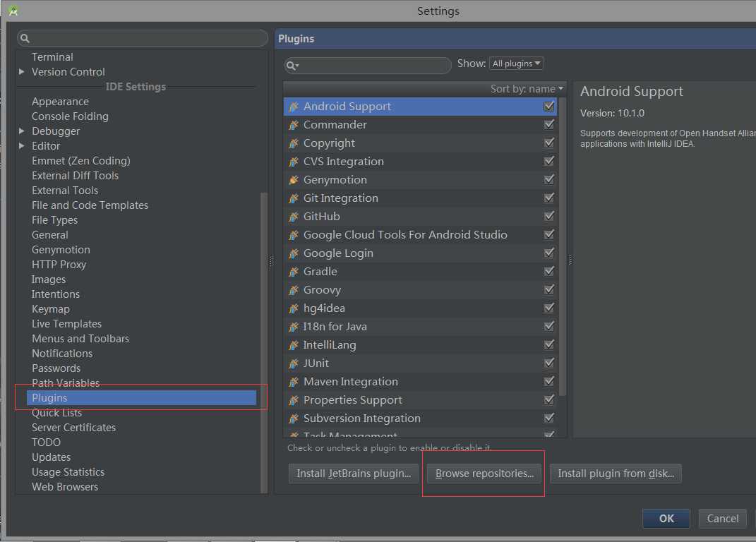Click the GitHub plugin icon
This screenshot has width=756, height=542.
click(294, 217)
